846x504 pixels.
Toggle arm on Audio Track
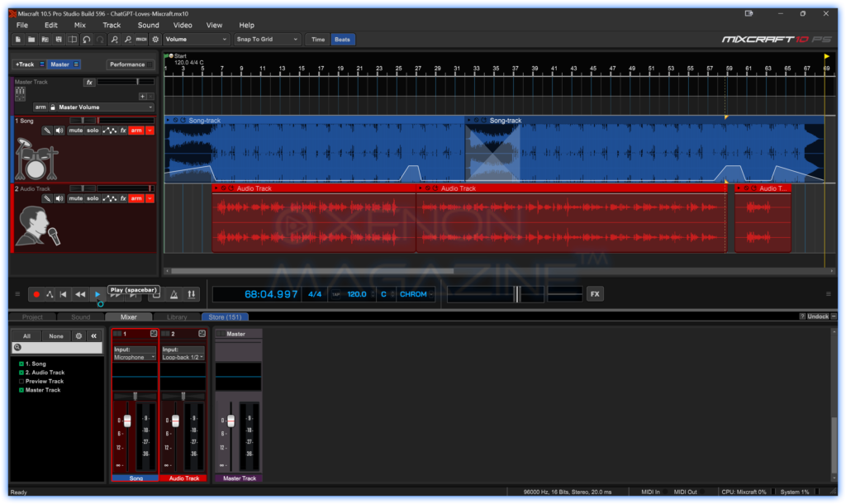(136, 198)
